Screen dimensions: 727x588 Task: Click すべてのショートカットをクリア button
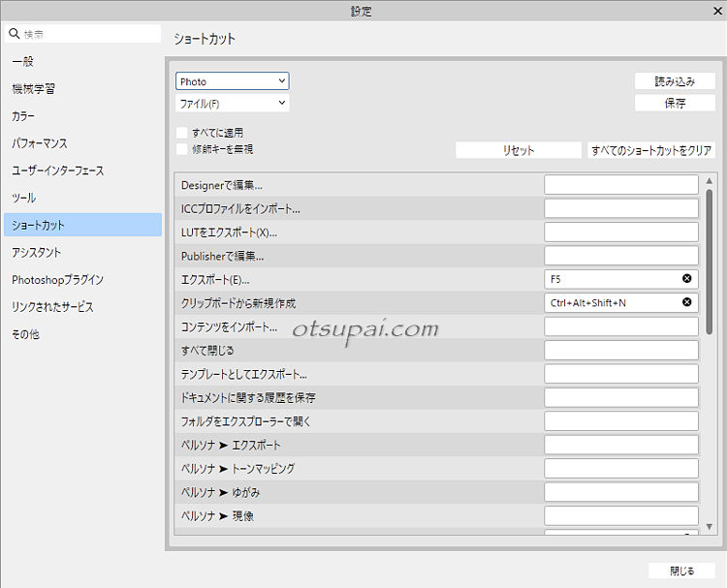651,150
